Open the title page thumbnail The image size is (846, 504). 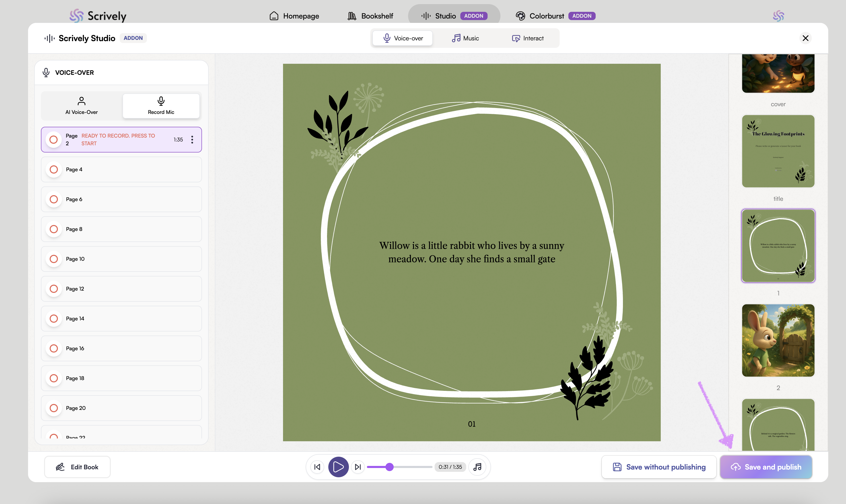(778, 151)
